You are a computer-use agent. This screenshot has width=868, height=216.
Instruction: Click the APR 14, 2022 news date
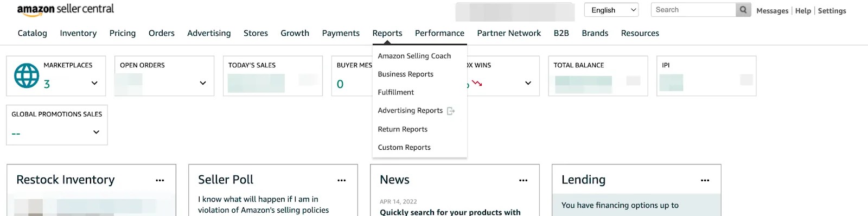point(398,202)
